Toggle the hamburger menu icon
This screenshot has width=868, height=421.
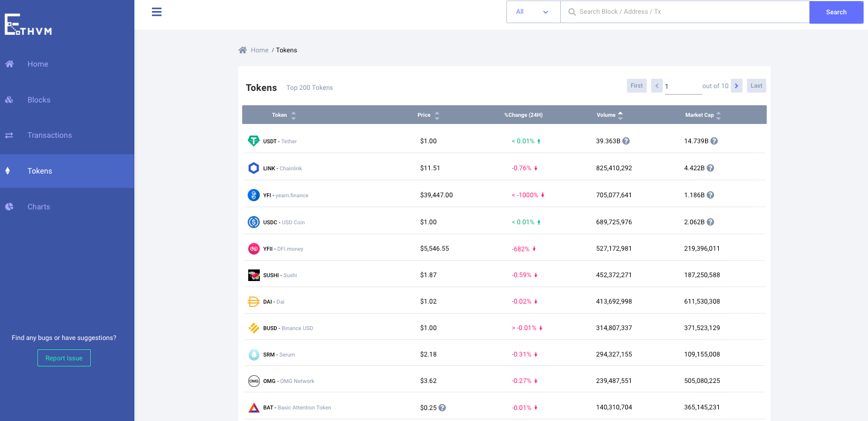click(157, 12)
